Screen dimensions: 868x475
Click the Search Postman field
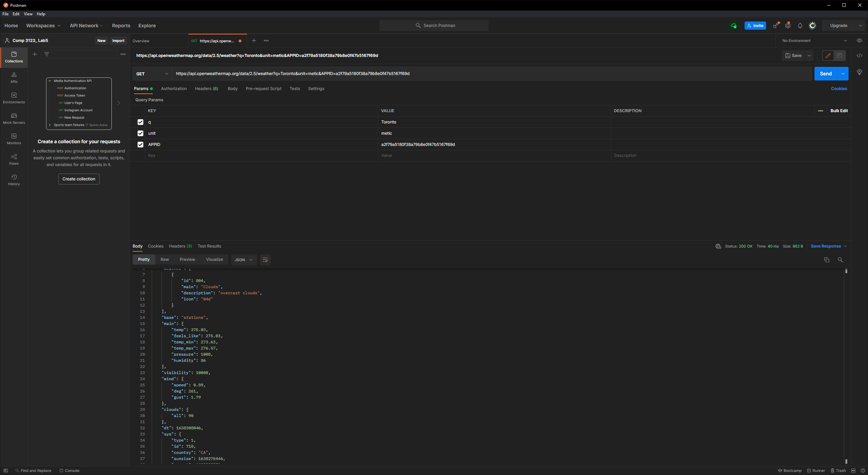point(434,26)
